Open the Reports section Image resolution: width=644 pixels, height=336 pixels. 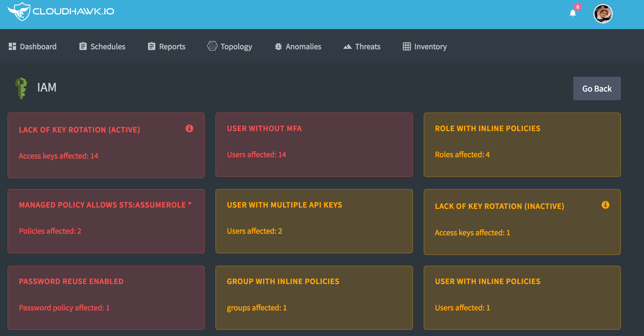(151, 46)
